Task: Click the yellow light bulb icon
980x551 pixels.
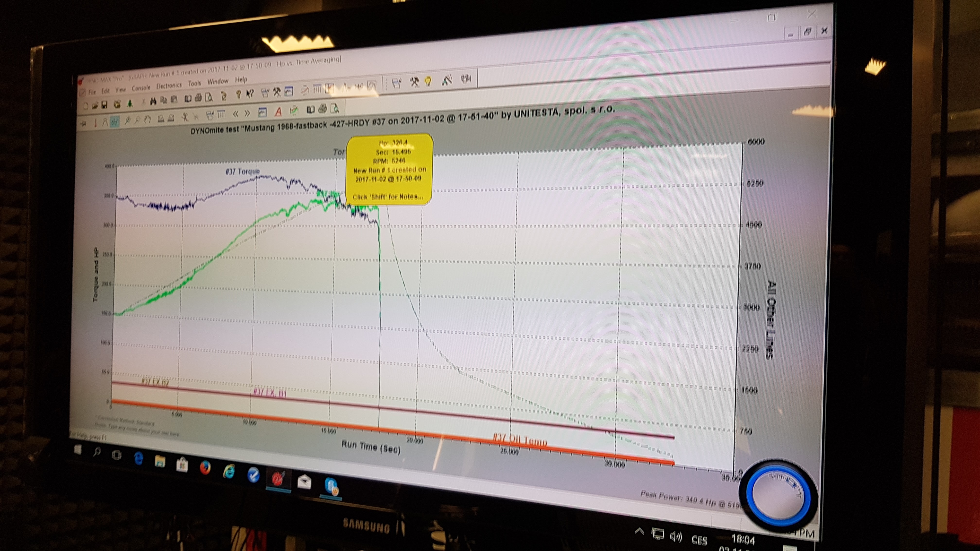Action: (x=428, y=81)
